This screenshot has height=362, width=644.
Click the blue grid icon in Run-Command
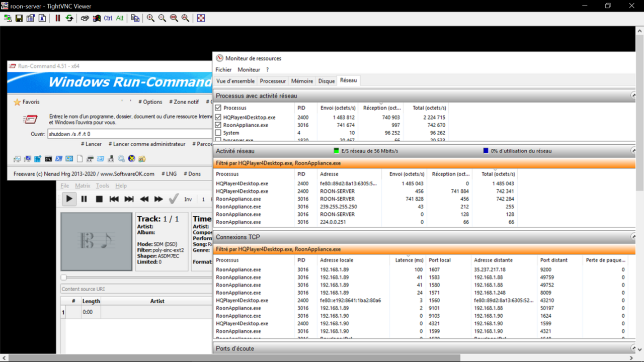[x=38, y=159]
